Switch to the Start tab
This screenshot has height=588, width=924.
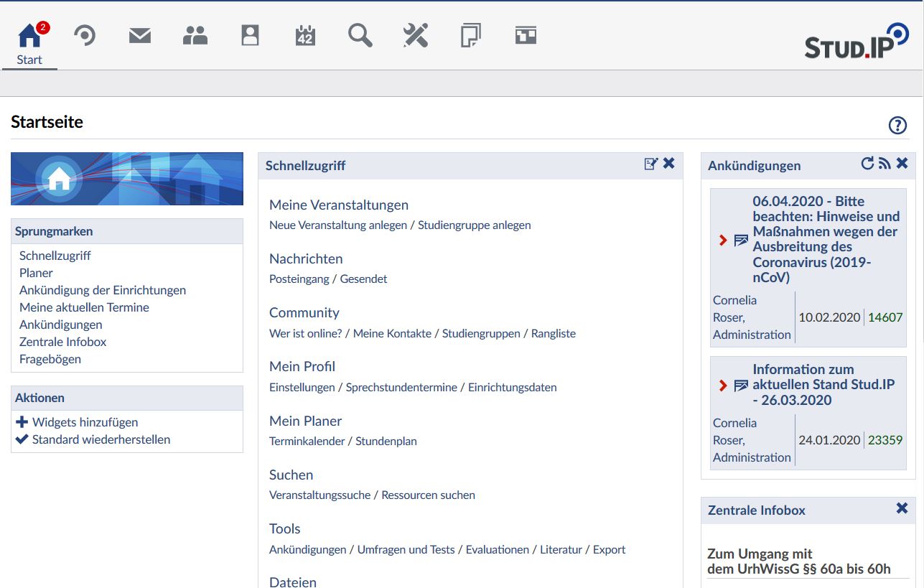click(x=29, y=61)
